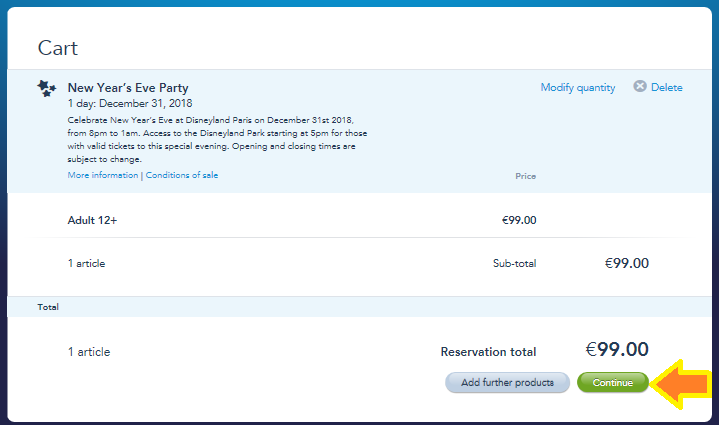Click the €99.00 price in the Adult row
Screen dimensions: 719x425
519,220
